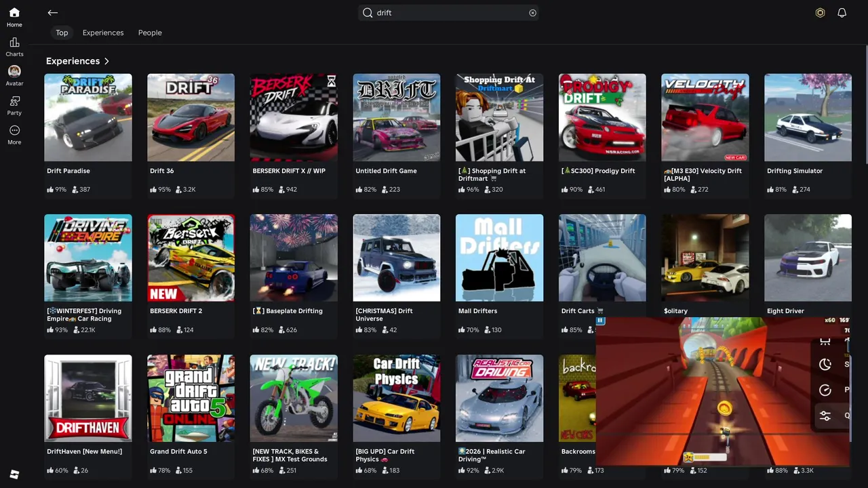Click the 91% rating under Drift Paradise

(57, 190)
